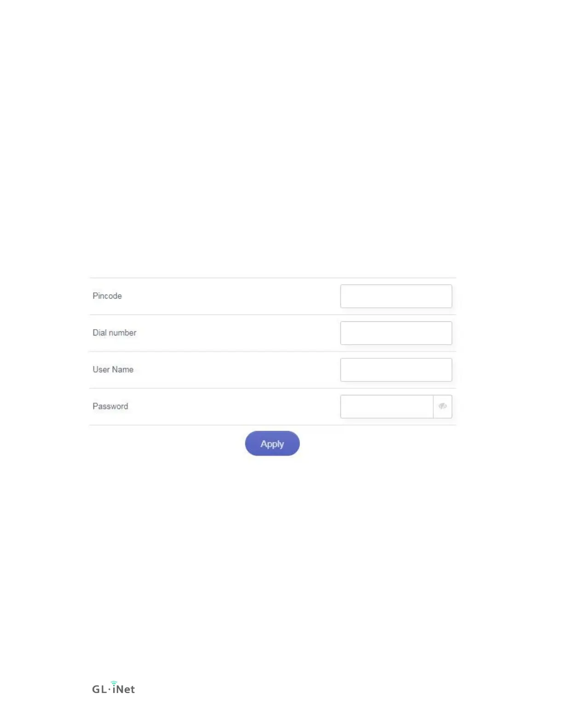Click the Password label text

click(110, 406)
